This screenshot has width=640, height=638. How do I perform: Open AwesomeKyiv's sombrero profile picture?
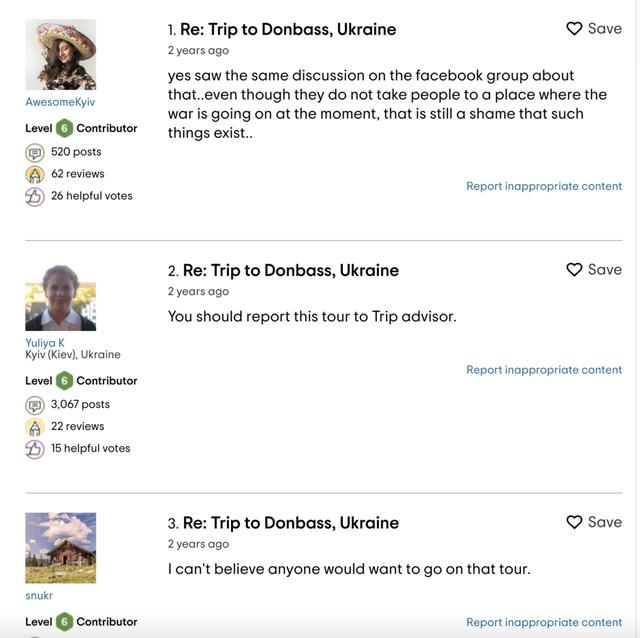pos(60,54)
